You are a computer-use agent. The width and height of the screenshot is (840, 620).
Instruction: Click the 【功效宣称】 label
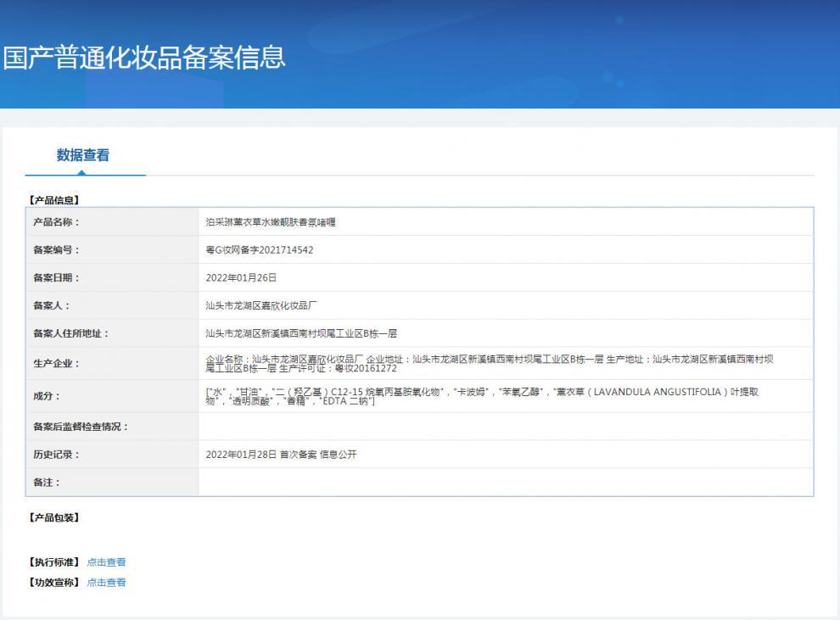[54, 583]
